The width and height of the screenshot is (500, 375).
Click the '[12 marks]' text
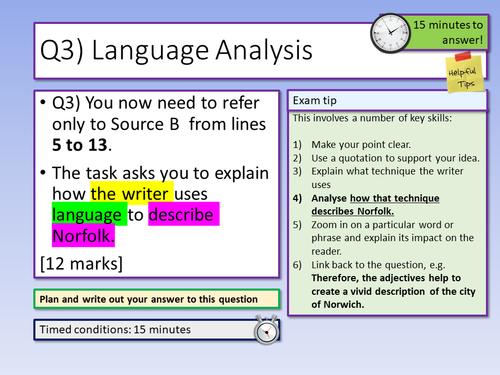click(x=81, y=263)
